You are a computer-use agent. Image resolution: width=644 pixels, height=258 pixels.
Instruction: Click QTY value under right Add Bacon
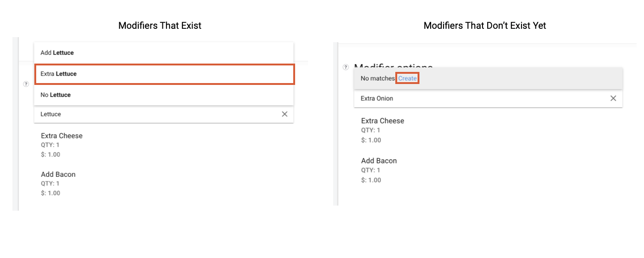pyautogui.click(x=371, y=170)
